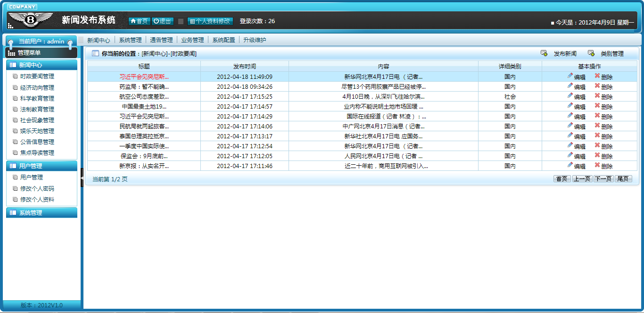Edit pencil icon for 中国最贵土地 row
This screenshot has width=644, height=313.
tap(570, 106)
